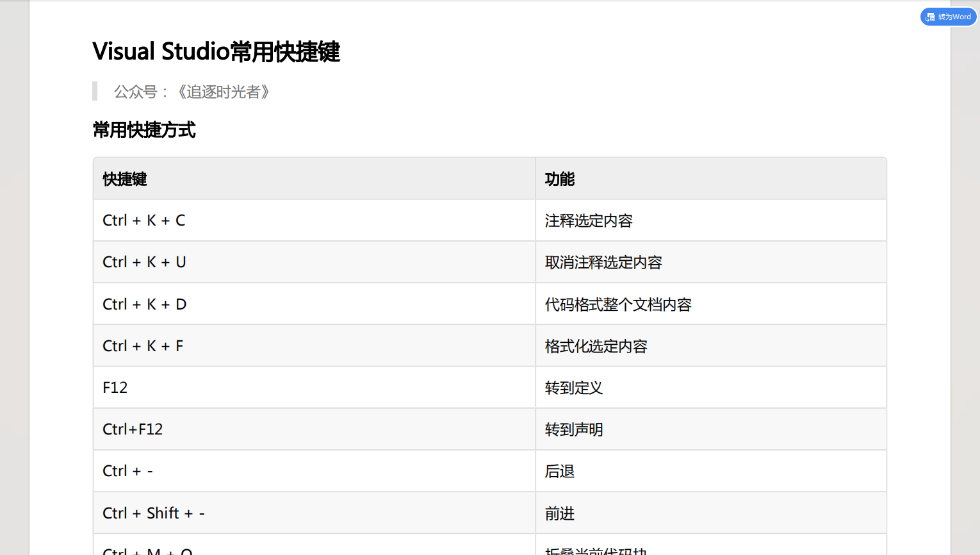
Task: Select the 后退 cell
Action: [711, 471]
